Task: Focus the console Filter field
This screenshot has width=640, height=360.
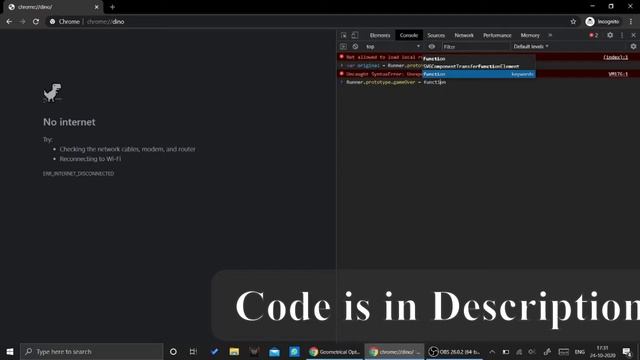Action: pyautogui.click(x=475, y=47)
